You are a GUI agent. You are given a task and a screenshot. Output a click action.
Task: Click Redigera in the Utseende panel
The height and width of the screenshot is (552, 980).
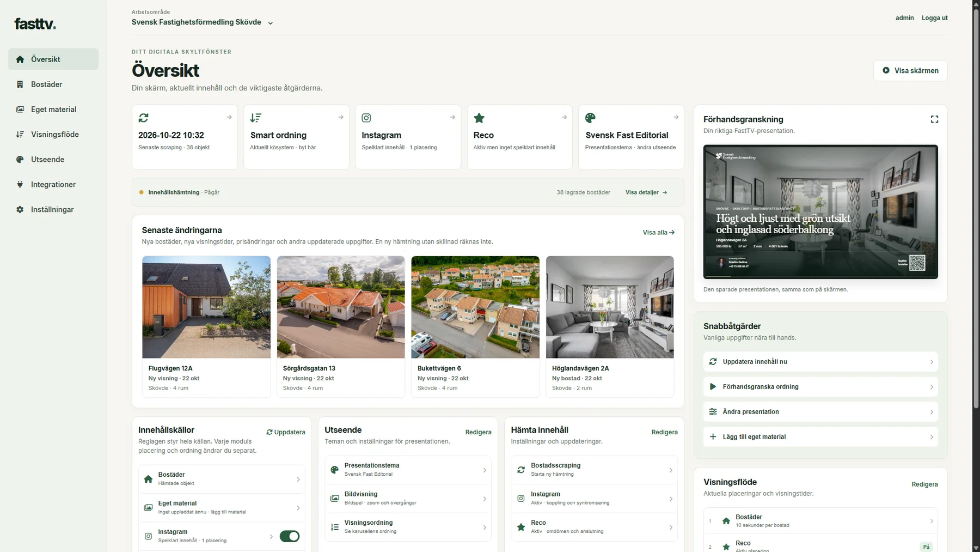(478, 432)
